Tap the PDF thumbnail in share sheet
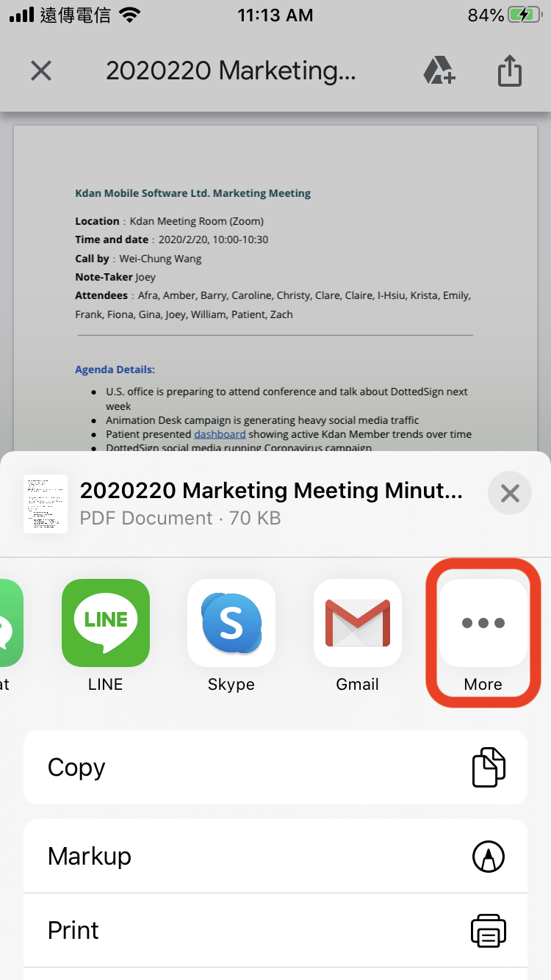The image size is (551, 980). click(x=46, y=504)
